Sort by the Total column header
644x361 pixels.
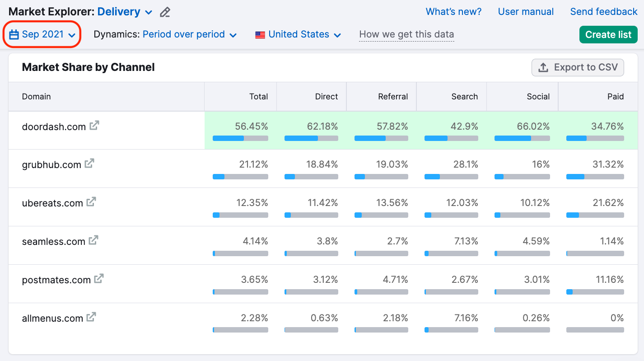pyautogui.click(x=258, y=96)
